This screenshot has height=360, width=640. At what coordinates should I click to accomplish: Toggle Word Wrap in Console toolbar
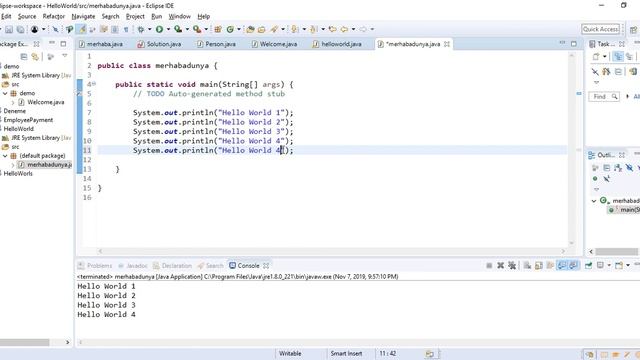pos(550,266)
